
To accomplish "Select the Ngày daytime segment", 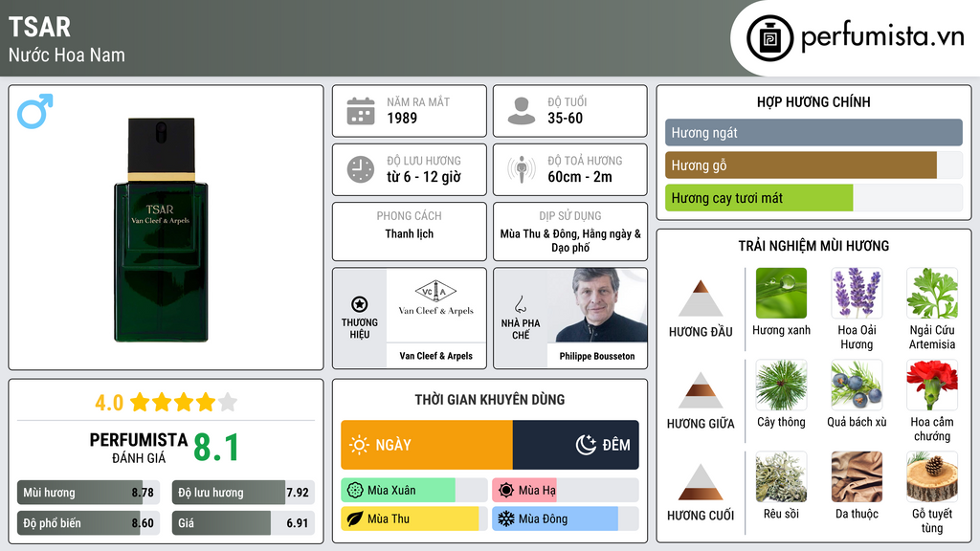I will click(x=427, y=445).
